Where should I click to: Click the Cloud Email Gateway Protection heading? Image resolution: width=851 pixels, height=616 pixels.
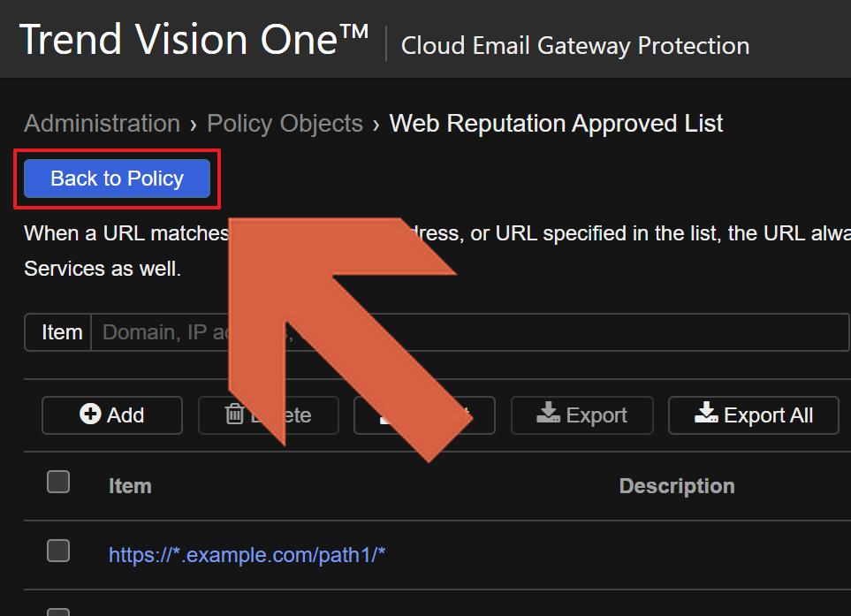point(574,45)
